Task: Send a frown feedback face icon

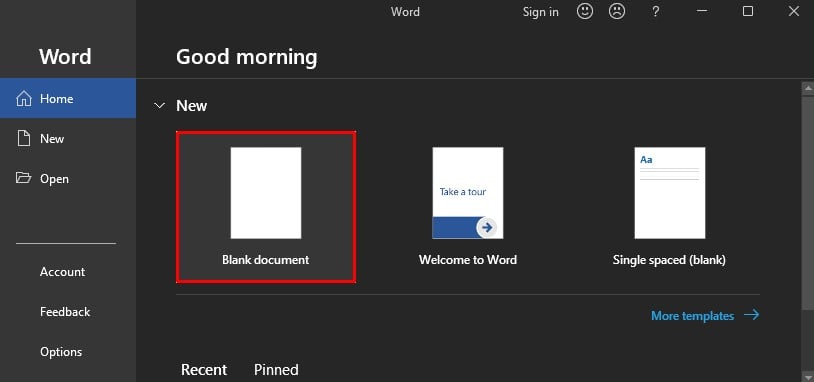Action: click(617, 11)
